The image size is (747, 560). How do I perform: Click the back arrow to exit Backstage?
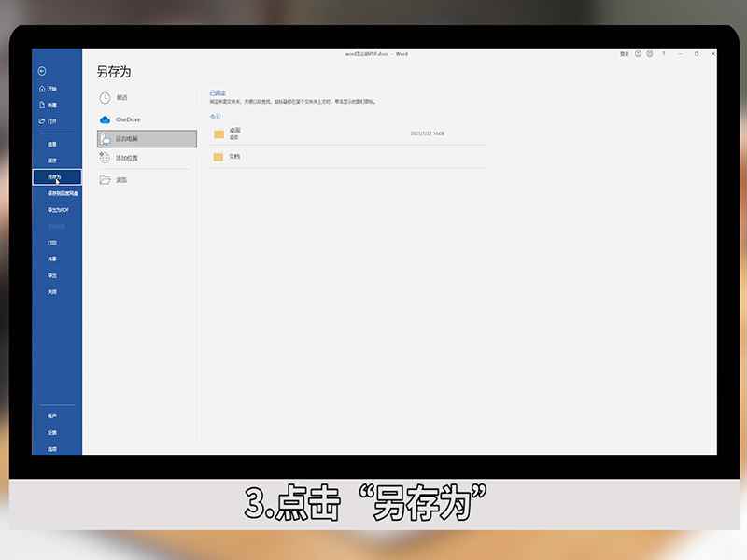coord(41,71)
